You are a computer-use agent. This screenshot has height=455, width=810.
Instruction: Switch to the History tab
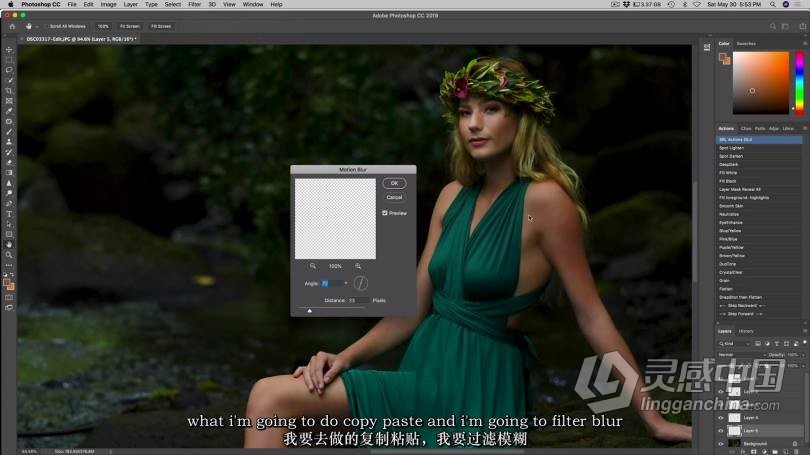click(x=745, y=331)
